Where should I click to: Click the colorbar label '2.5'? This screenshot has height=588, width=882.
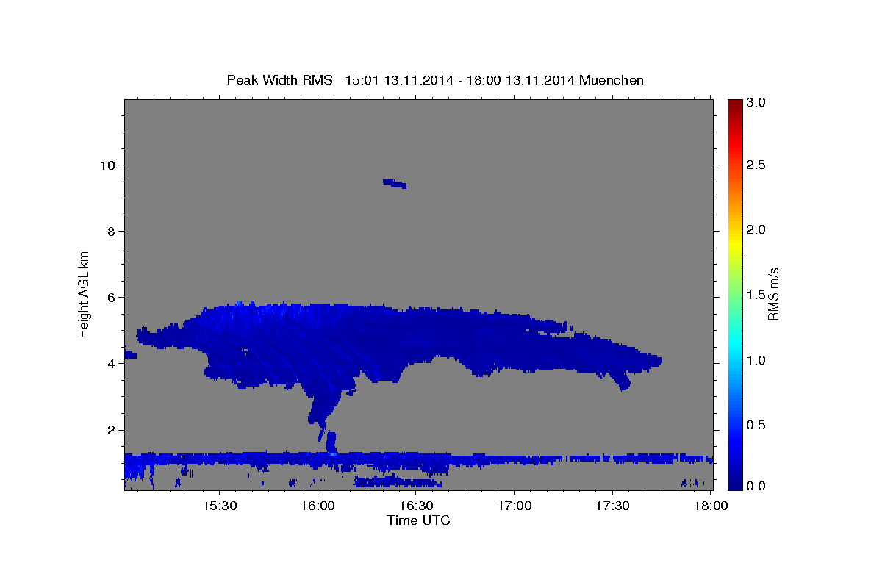point(757,165)
